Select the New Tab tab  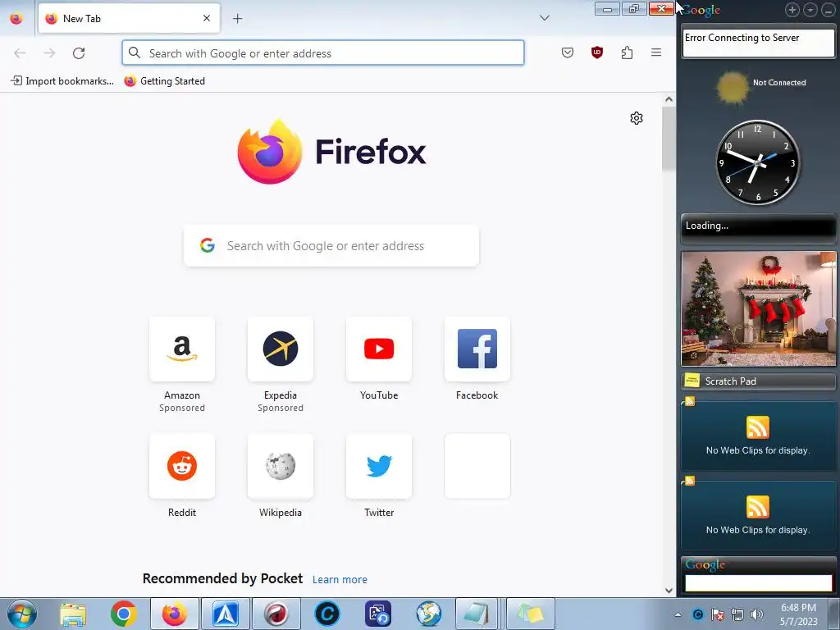[x=129, y=18]
